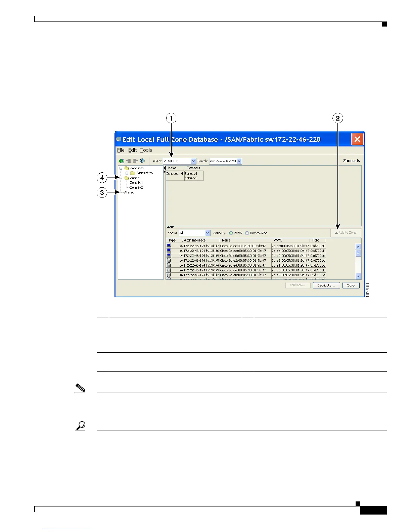Select the Device Alias radio button

click(x=247, y=233)
